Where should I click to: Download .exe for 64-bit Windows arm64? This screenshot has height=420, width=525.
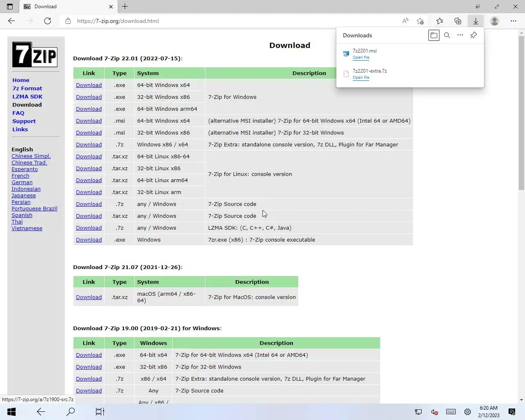[89, 109]
